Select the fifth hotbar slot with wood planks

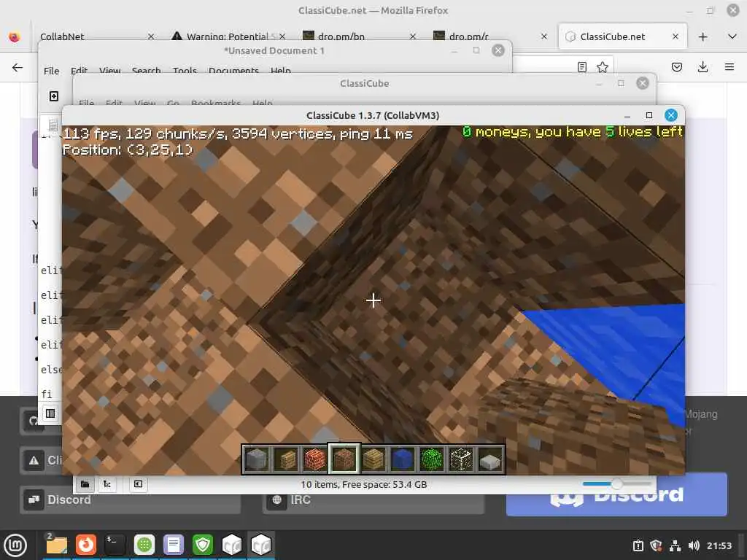pyautogui.click(x=373, y=459)
